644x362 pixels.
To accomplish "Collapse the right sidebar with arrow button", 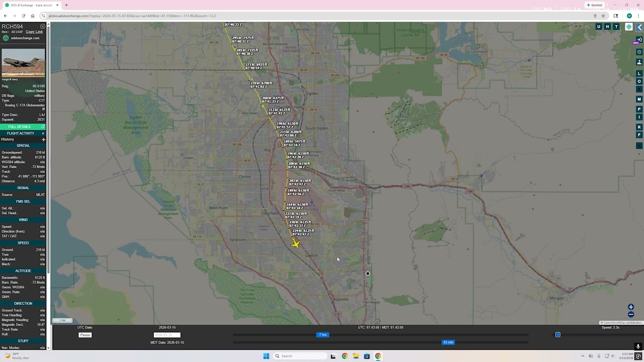I will tap(639, 27).
